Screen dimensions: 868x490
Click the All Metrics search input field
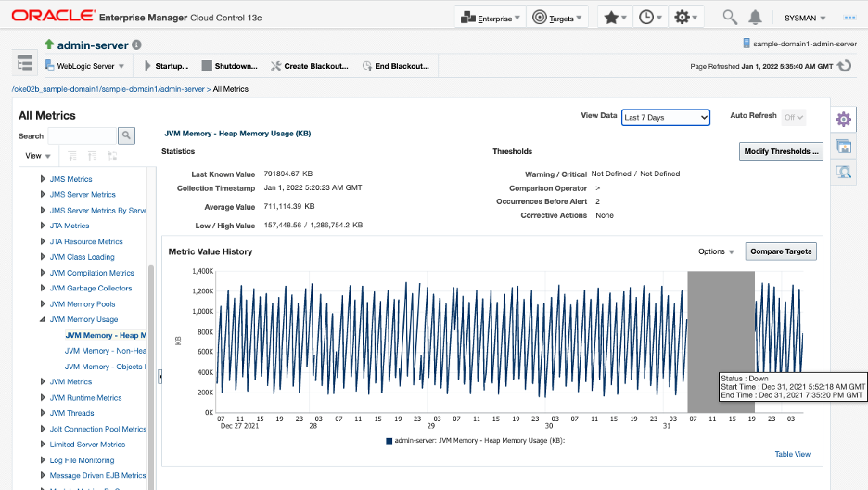point(82,135)
